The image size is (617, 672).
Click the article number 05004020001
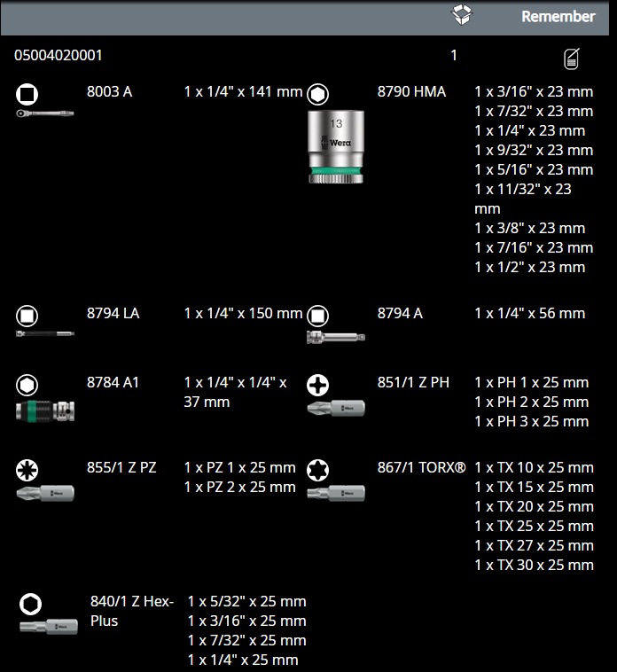(x=59, y=55)
